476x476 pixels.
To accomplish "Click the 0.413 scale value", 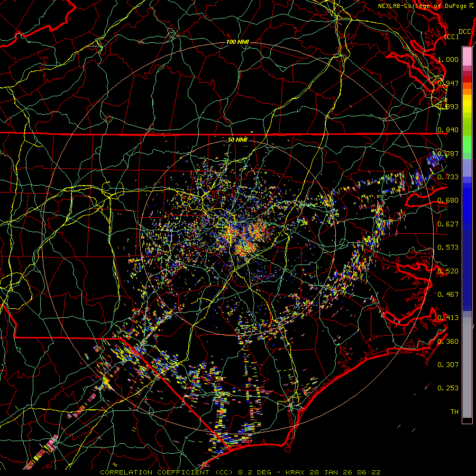I will click(448, 317).
